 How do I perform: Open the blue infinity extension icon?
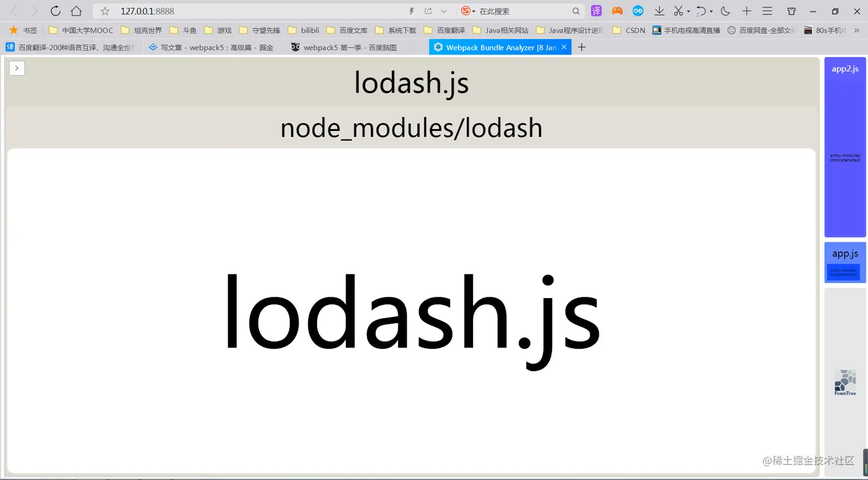pyautogui.click(x=638, y=11)
